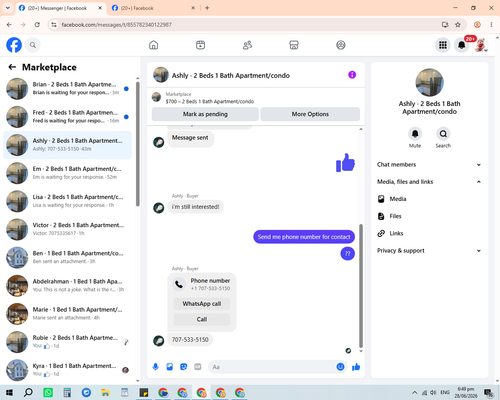Open Fred's apartment conversation
Screen dimensions: 500x400
(68, 117)
